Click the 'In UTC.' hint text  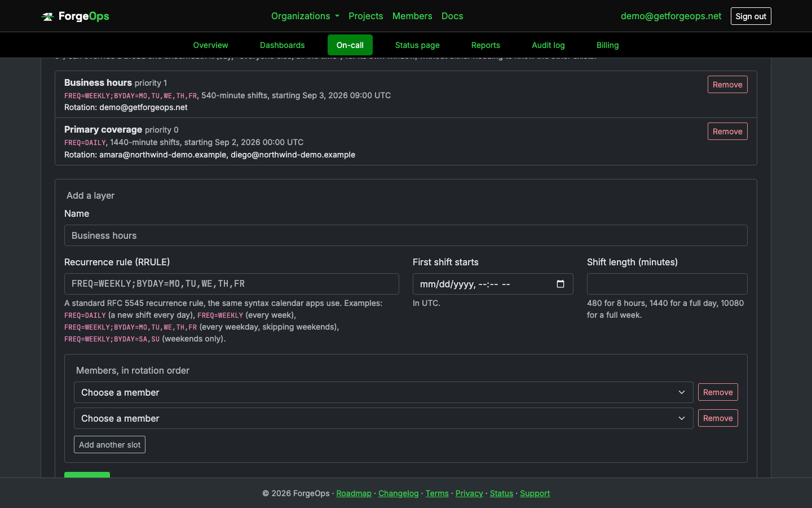pyautogui.click(x=426, y=303)
